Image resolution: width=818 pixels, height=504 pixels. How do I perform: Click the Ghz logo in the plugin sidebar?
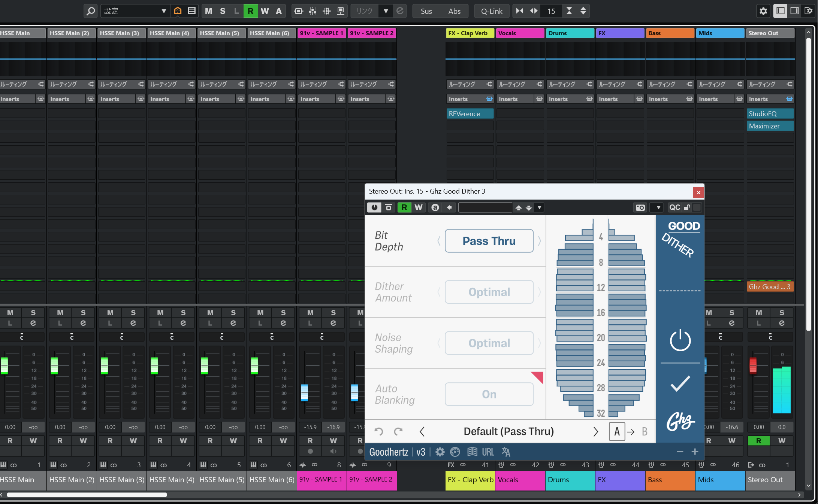pos(680,422)
